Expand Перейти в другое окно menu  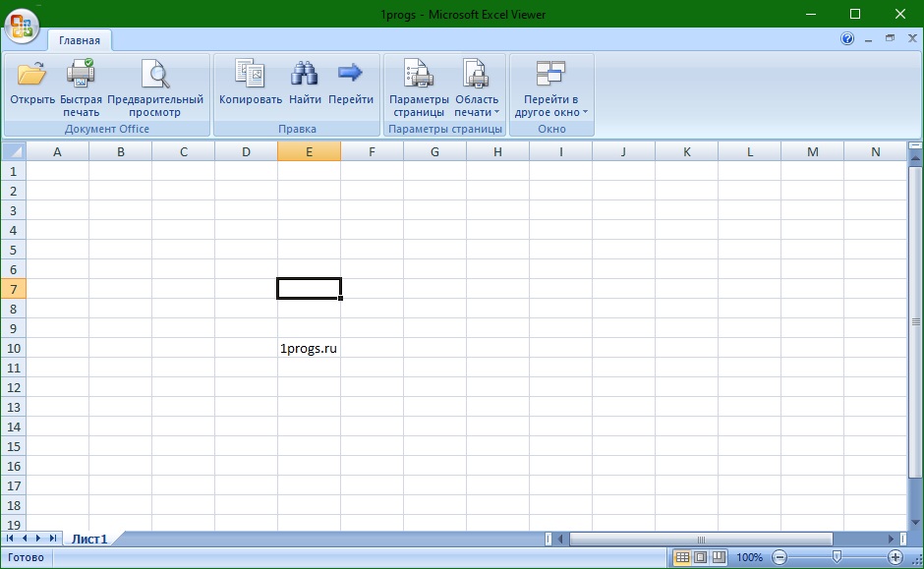pos(551,88)
